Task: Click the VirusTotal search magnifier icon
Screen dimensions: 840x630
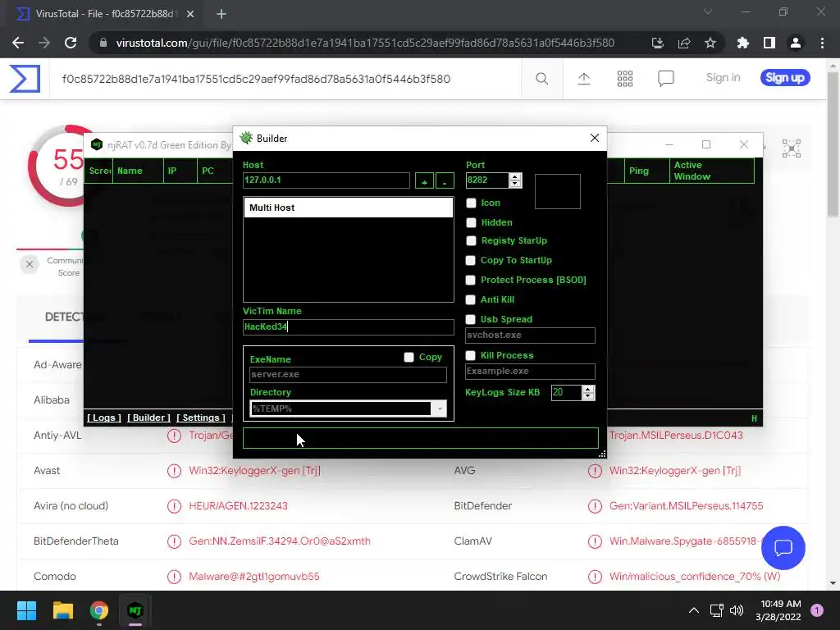Action: pyautogui.click(x=541, y=79)
